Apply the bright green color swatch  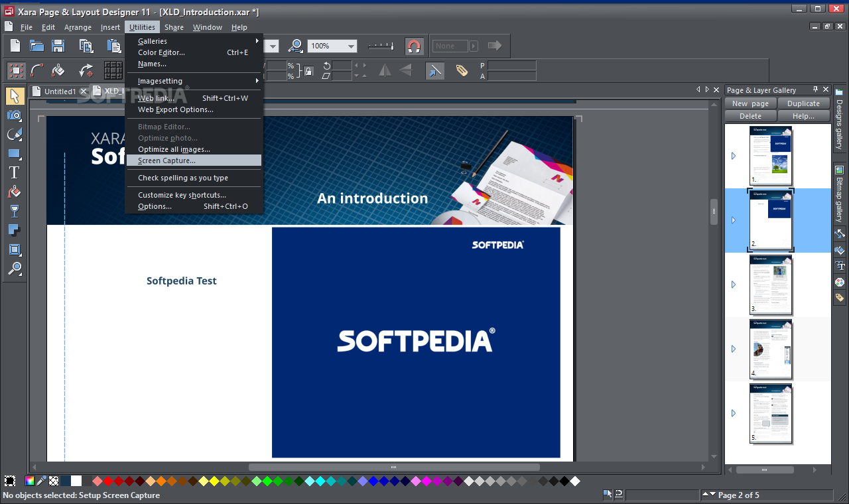(x=267, y=481)
